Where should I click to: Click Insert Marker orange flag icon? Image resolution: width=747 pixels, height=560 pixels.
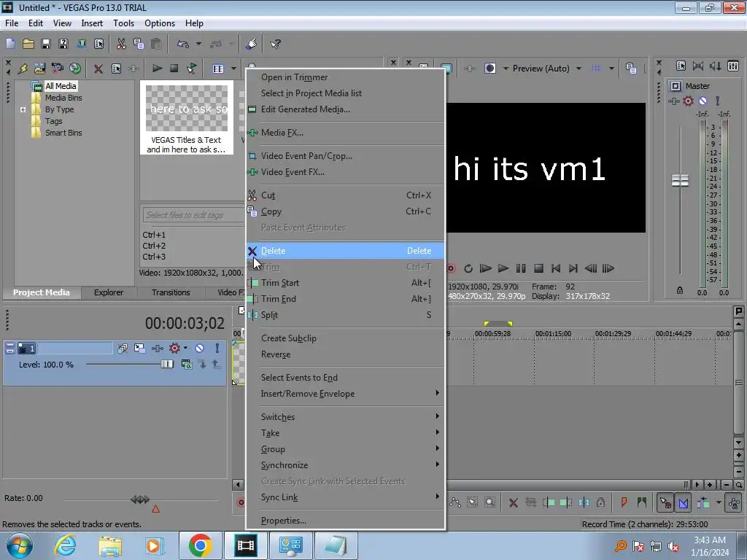(x=624, y=502)
